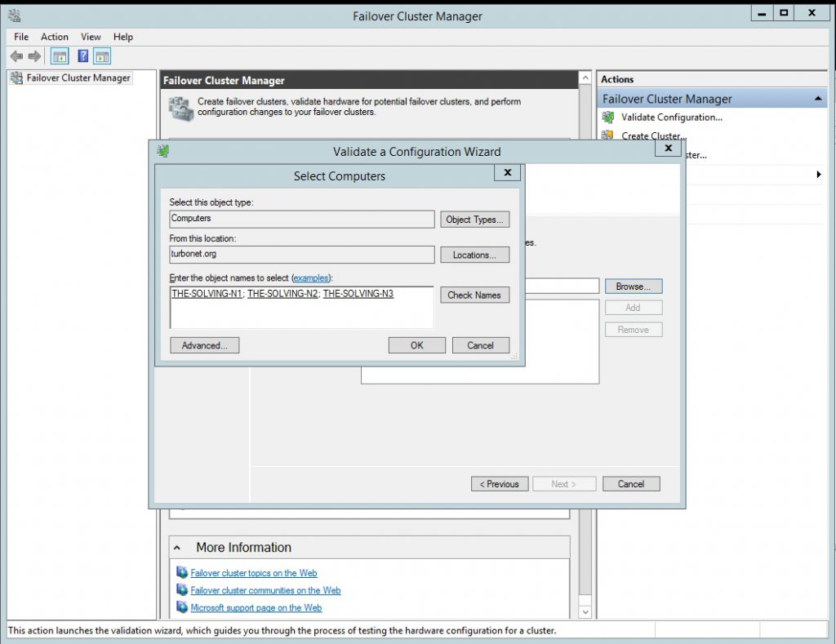Screen dimensions: 836x644
Task: Click the Back navigation arrow
Action: tap(16, 56)
